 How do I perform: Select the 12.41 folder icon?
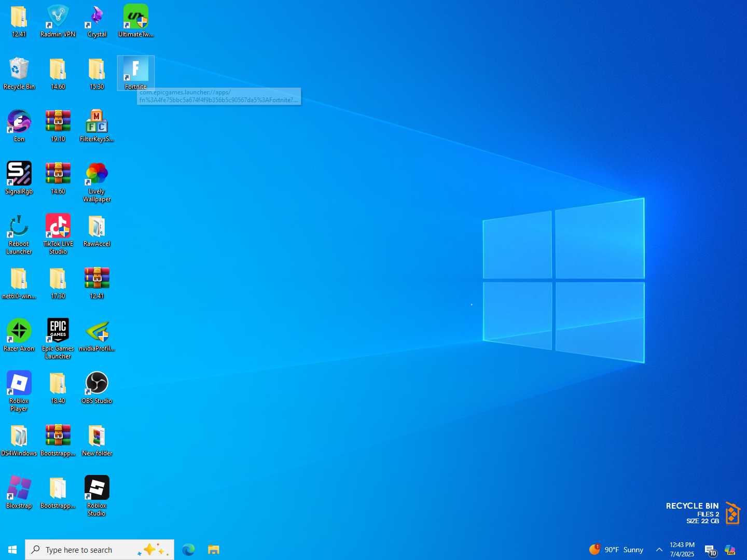pos(19,21)
